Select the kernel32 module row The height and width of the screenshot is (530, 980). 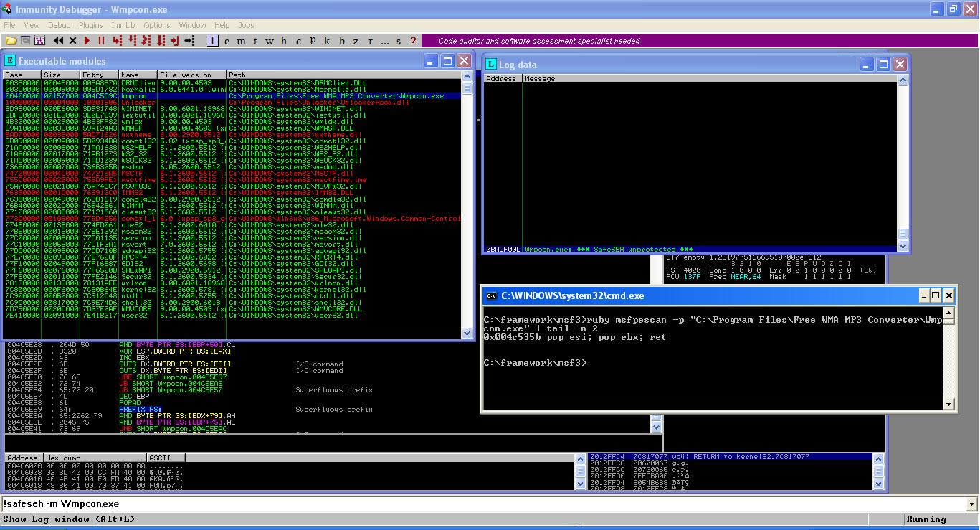[232, 290]
